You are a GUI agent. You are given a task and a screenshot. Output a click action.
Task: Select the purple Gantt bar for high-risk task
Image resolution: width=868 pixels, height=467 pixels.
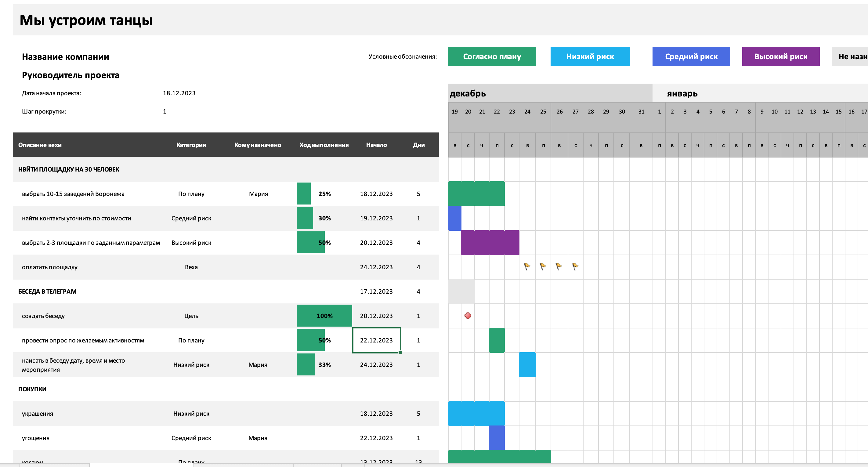tap(490, 243)
